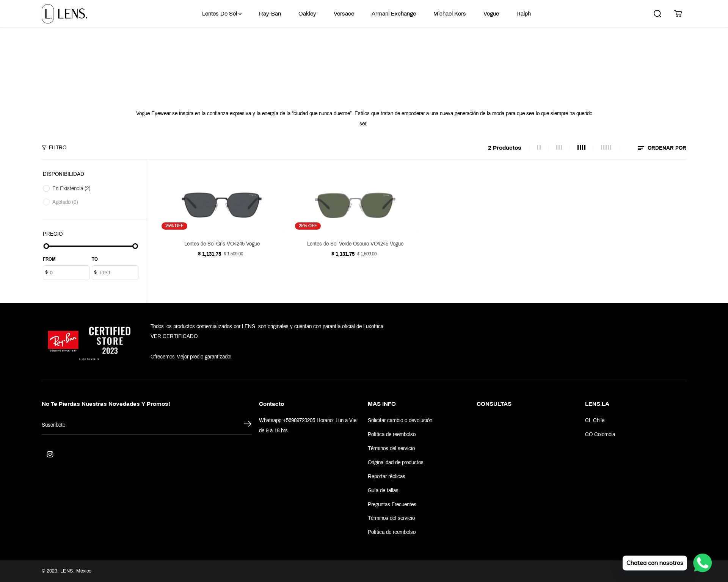This screenshot has height=582, width=728.
Task: Click the sort lines icon
Action: [641, 148]
